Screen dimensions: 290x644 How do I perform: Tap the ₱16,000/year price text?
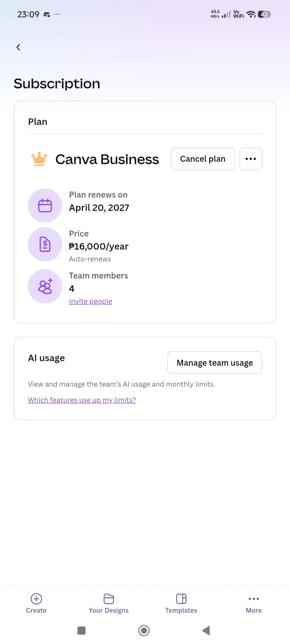pyautogui.click(x=99, y=247)
